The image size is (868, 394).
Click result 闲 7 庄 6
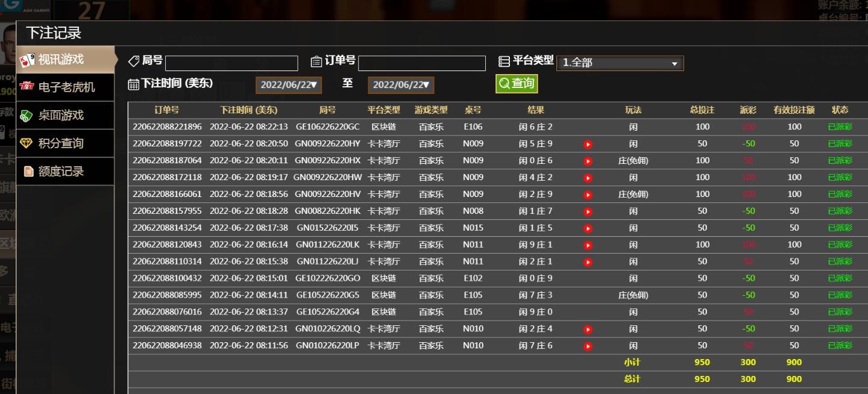(x=536, y=346)
